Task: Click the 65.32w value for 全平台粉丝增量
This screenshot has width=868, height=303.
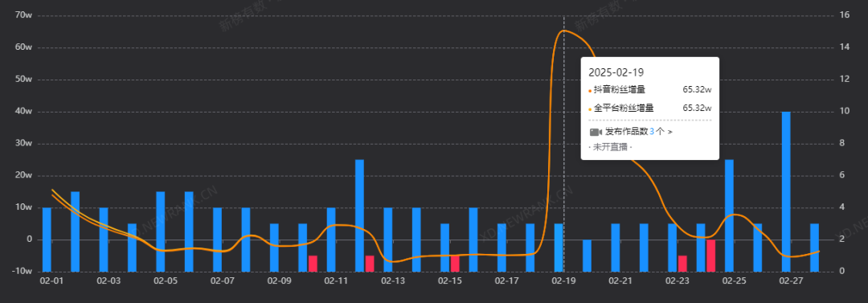Action: 697,108
